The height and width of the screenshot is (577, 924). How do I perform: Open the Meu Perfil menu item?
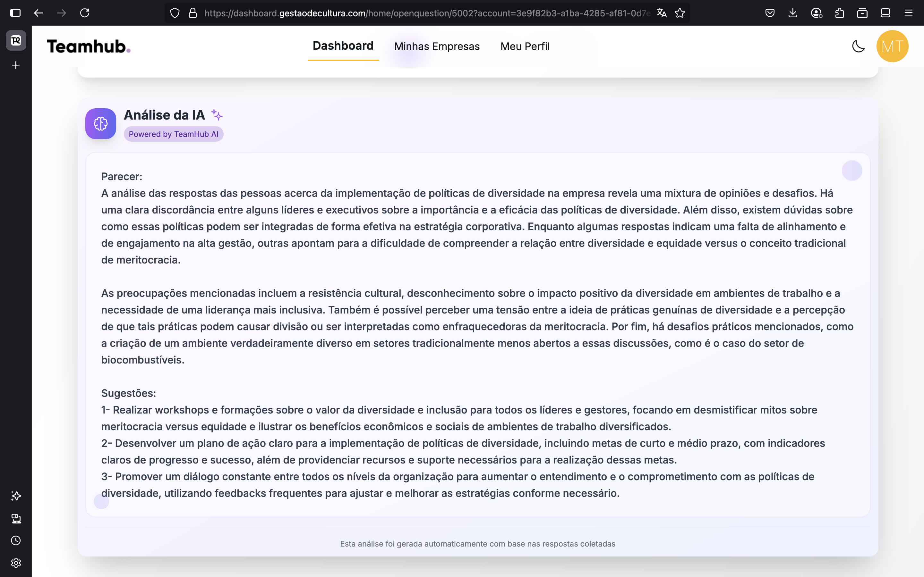point(525,46)
